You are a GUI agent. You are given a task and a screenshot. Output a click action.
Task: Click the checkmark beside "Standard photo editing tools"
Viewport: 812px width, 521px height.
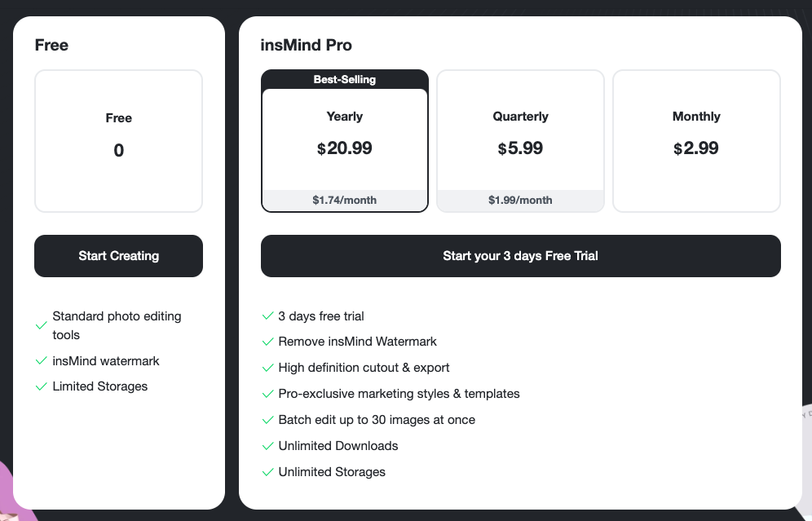click(x=42, y=325)
